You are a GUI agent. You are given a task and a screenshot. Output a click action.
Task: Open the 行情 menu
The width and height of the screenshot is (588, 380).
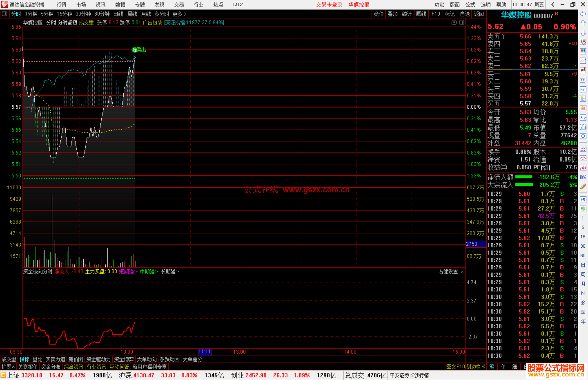(x=61, y=5)
